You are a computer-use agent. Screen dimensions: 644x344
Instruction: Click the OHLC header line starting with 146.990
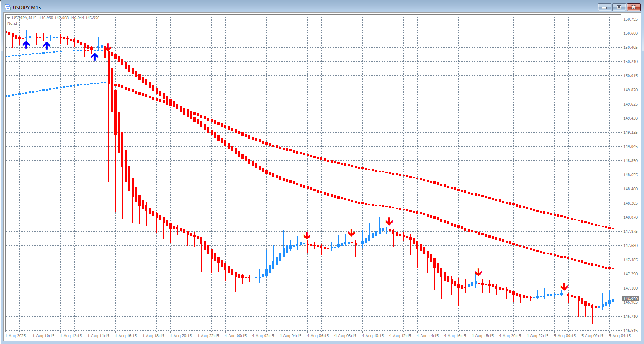(69, 18)
